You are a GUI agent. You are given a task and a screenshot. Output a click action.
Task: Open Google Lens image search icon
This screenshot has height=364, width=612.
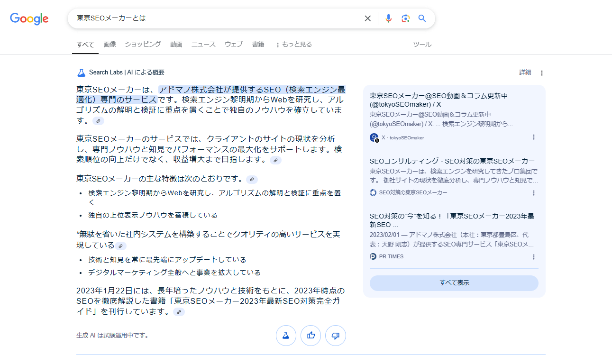click(x=405, y=18)
